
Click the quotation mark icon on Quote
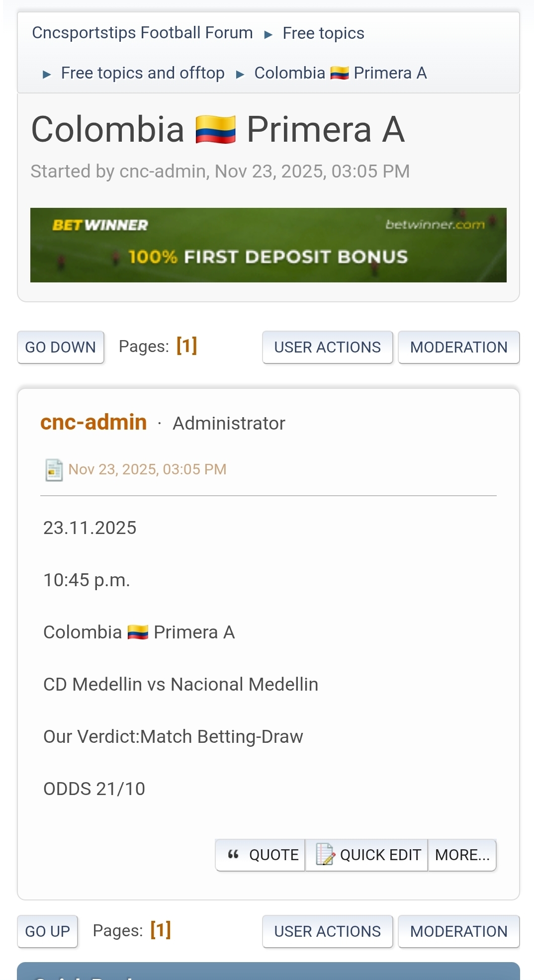pos(233,855)
